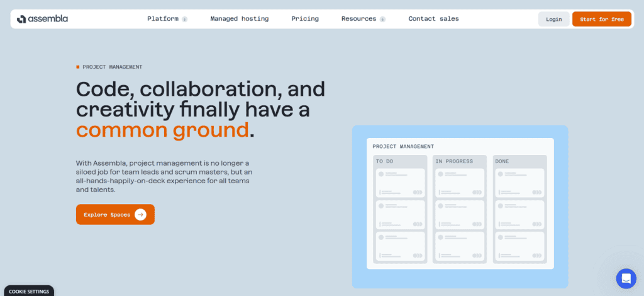Expand the Resources menu arrow
Viewport: 644px width, 296px height.
tap(383, 19)
